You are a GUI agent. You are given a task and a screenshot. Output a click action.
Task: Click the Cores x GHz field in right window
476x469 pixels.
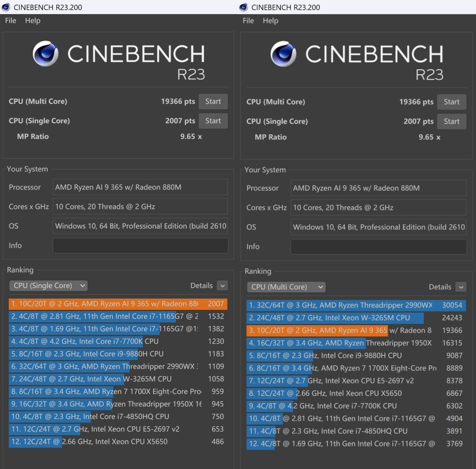[x=379, y=208]
